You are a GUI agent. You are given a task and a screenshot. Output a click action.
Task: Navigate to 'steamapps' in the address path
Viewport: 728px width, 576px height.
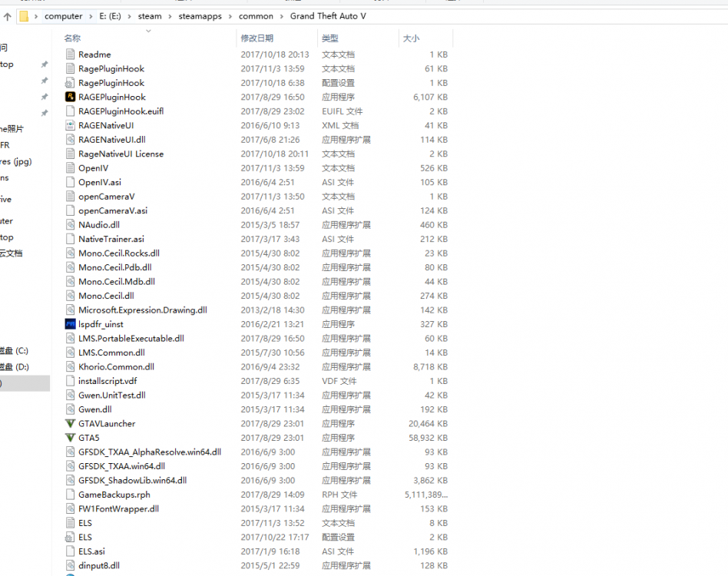(200, 16)
